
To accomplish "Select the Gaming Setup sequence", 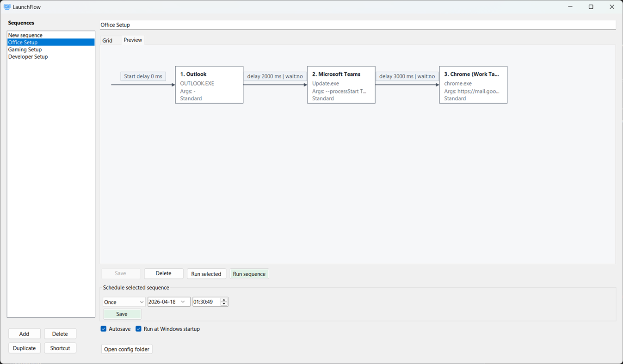I will point(51,49).
